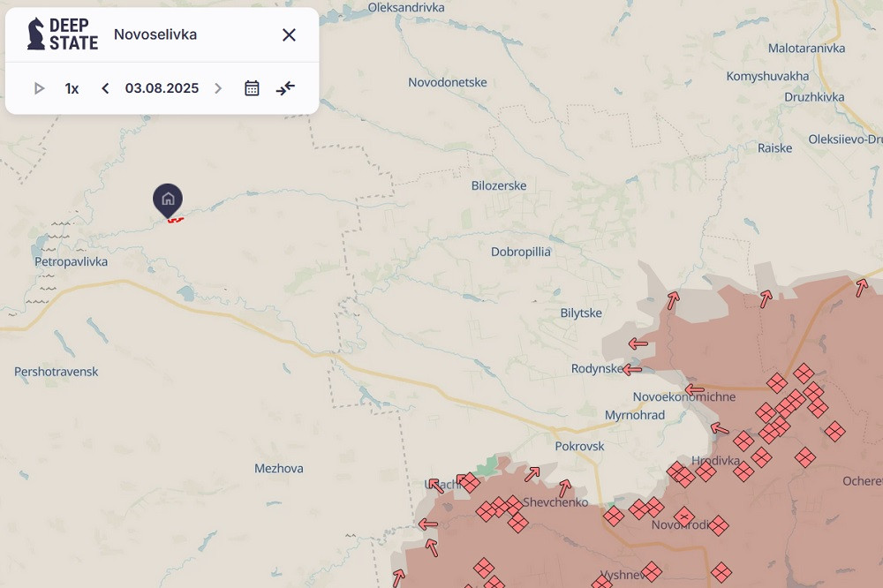Open the calendar date picker

point(252,88)
